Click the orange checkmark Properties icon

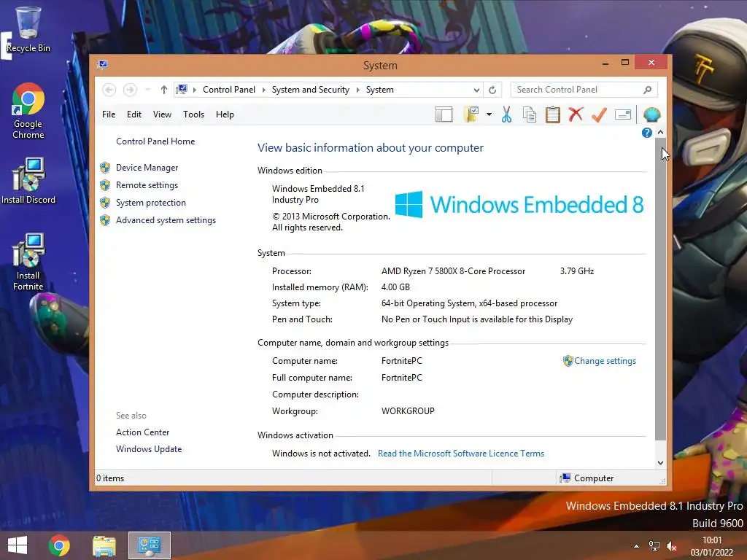(x=599, y=114)
